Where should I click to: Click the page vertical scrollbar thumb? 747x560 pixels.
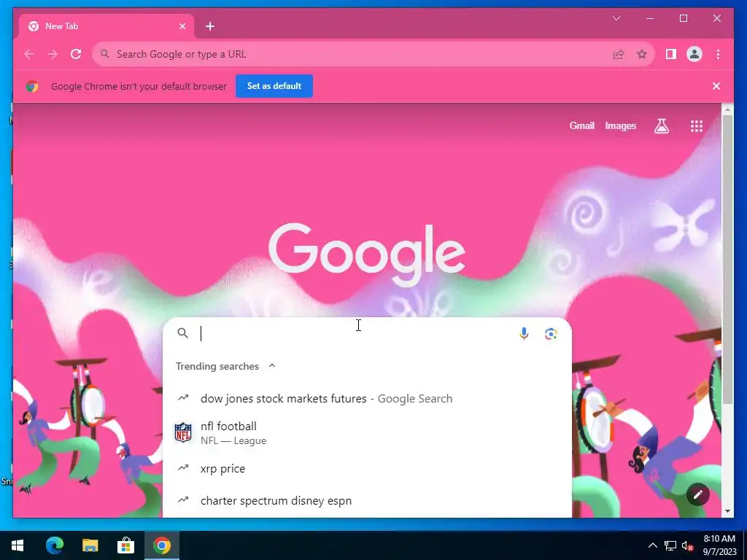(x=727, y=260)
